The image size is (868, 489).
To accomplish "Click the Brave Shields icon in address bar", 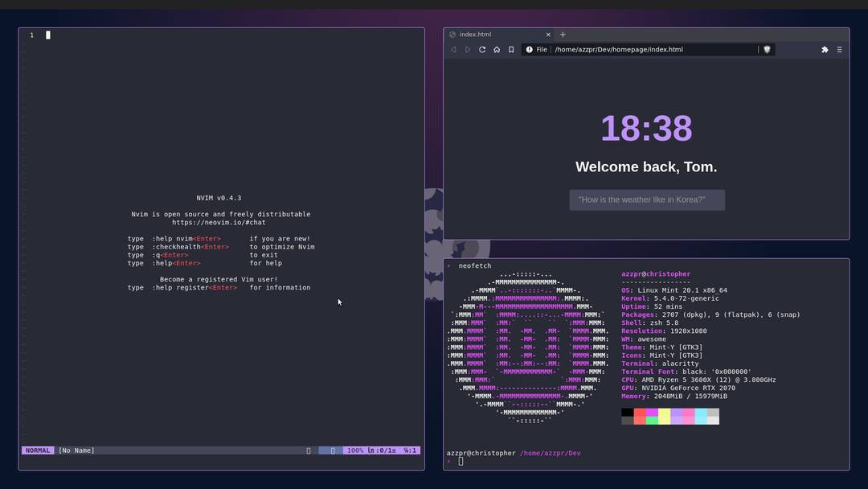I will click(766, 49).
